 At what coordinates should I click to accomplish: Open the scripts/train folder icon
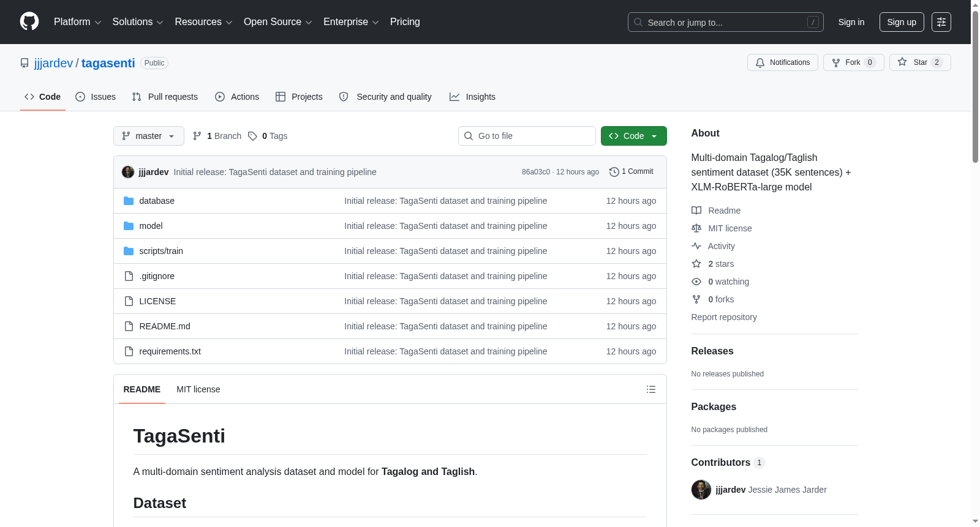129,251
